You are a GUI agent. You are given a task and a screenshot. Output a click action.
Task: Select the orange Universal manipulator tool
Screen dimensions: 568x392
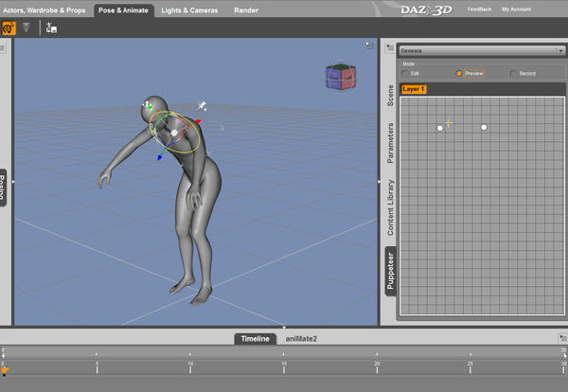[x=9, y=27]
